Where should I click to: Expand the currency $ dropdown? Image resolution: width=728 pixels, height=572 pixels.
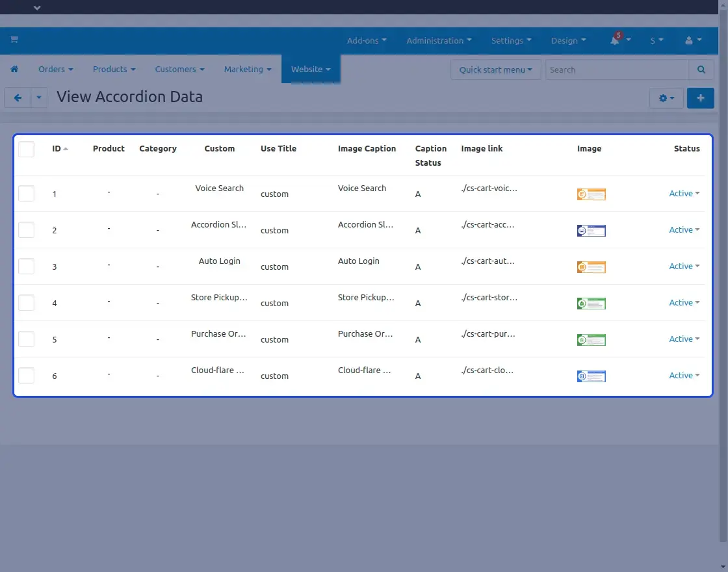click(656, 40)
